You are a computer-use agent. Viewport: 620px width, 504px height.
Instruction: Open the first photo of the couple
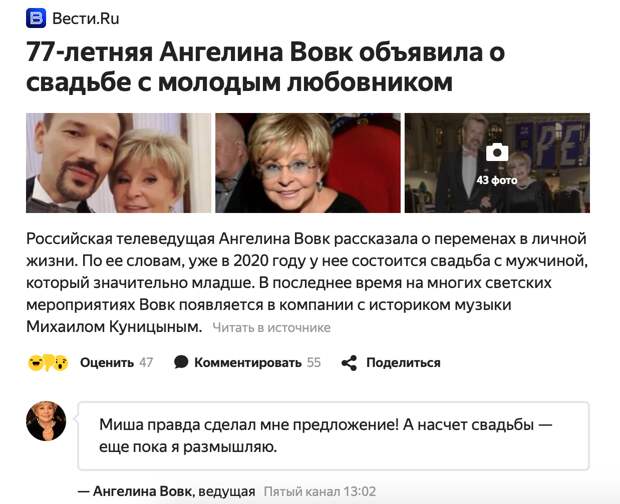118,163
